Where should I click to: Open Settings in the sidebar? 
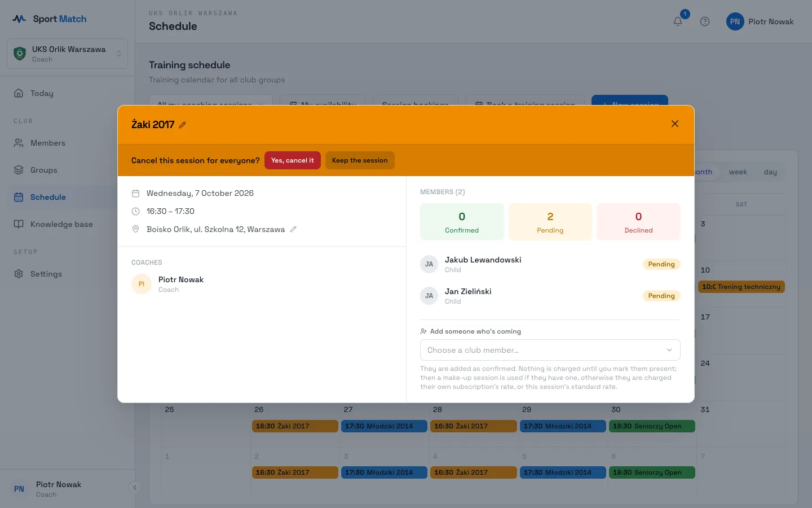click(68, 274)
